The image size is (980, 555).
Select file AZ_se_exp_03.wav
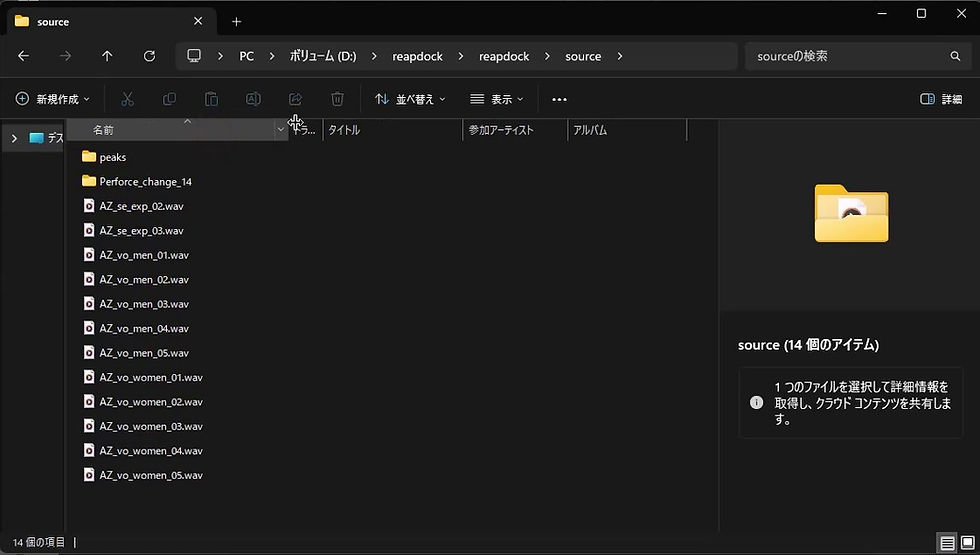tap(141, 231)
